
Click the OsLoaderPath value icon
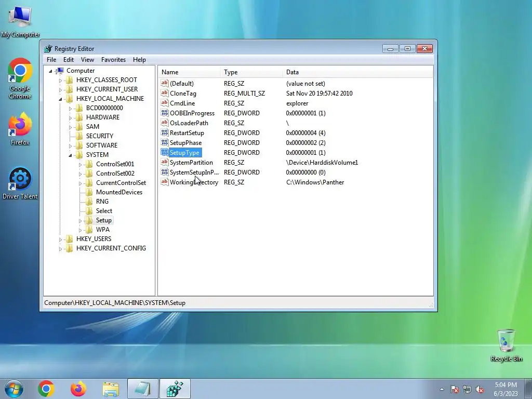pyautogui.click(x=165, y=123)
